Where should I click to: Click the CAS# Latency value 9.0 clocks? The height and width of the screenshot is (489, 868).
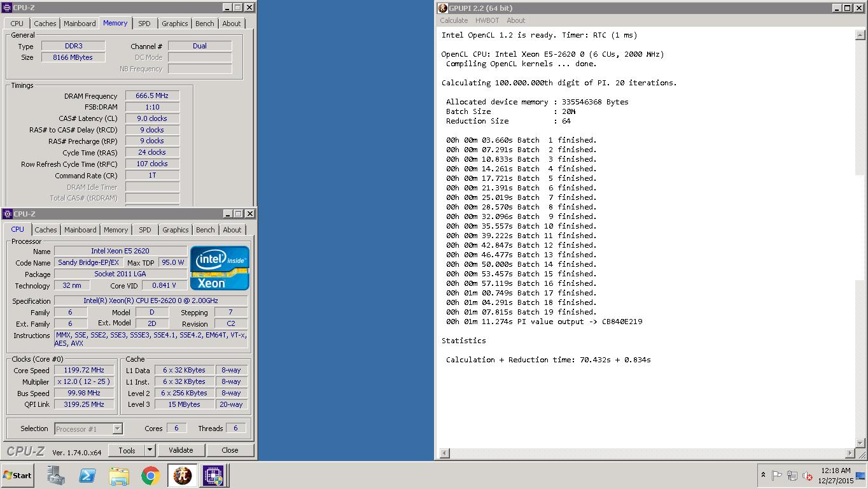152,118
